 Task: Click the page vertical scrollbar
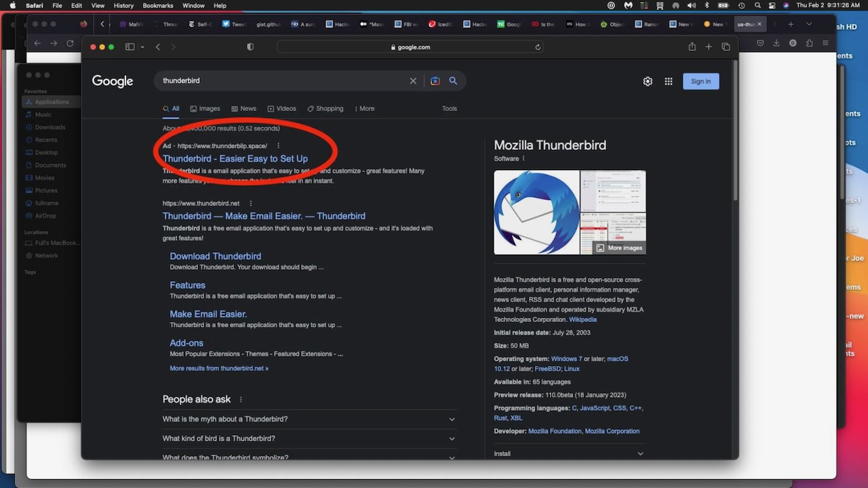tap(735, 130)
